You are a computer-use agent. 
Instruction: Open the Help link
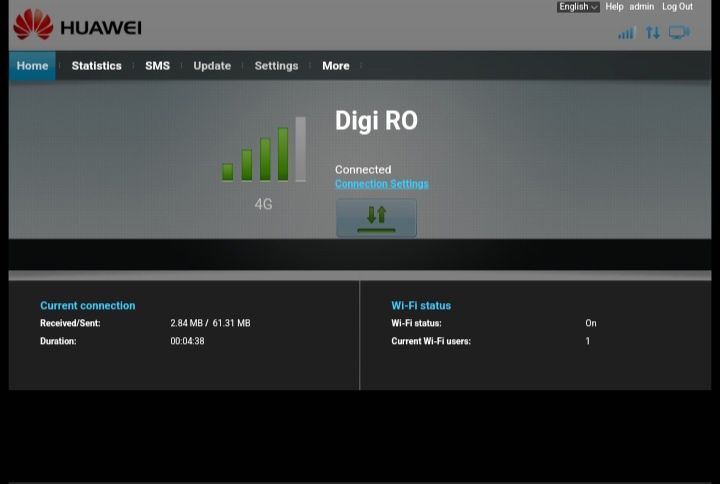click(x=614, y=6)
